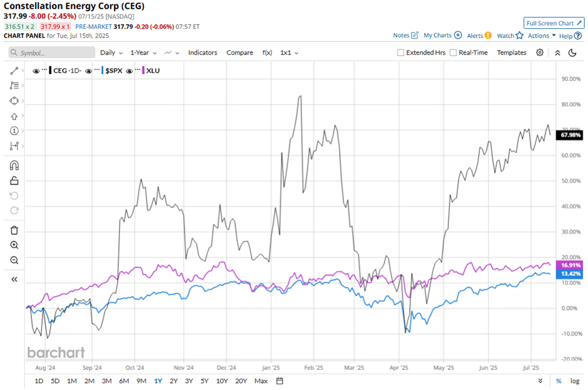The height and width of the screenshot is (390, 588).
Task: Click the $SPX blue color swatch
Action: coord(103,71)
